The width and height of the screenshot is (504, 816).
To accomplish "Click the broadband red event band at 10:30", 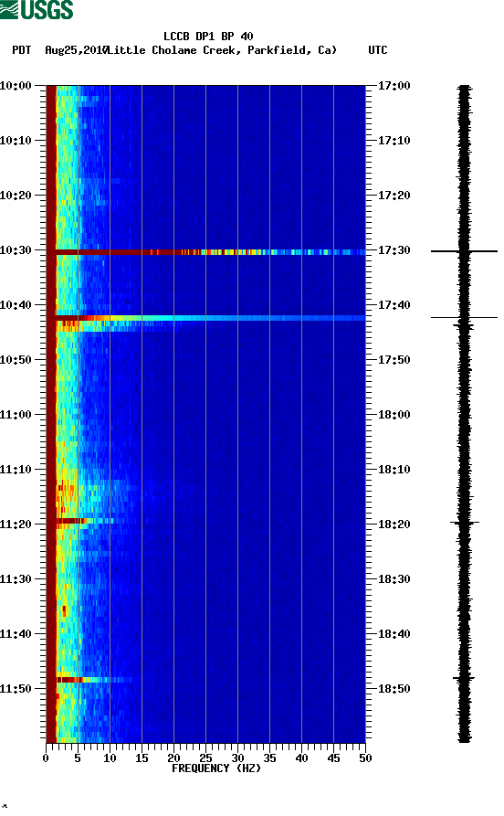I will pos(211,252).
